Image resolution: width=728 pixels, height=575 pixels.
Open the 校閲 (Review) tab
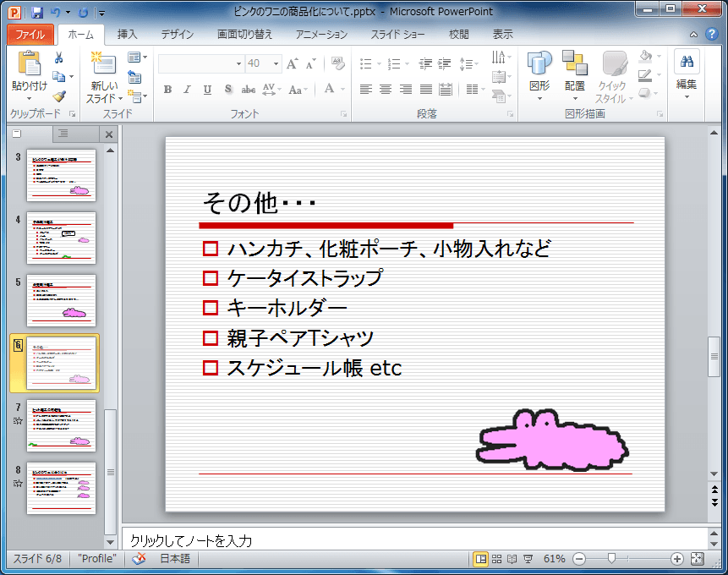click(459, 35)
